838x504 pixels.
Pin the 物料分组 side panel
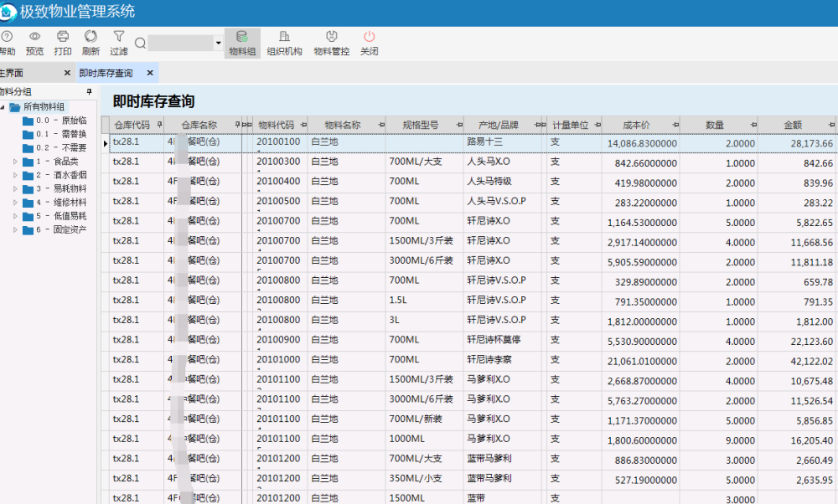pos(90,92)
